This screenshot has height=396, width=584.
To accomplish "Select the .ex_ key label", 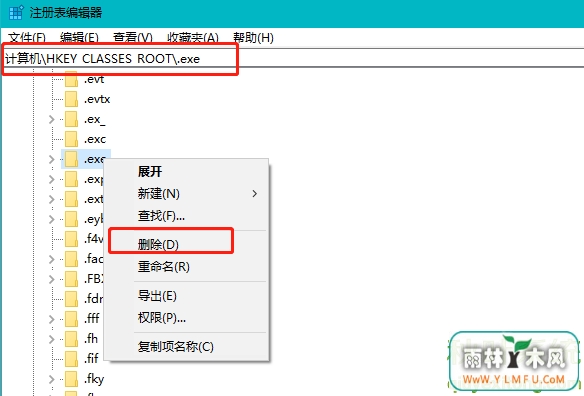I will 95,119.
